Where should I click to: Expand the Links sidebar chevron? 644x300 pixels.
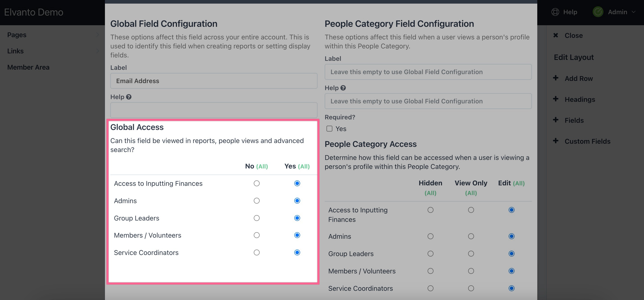(x=98, y=51)
